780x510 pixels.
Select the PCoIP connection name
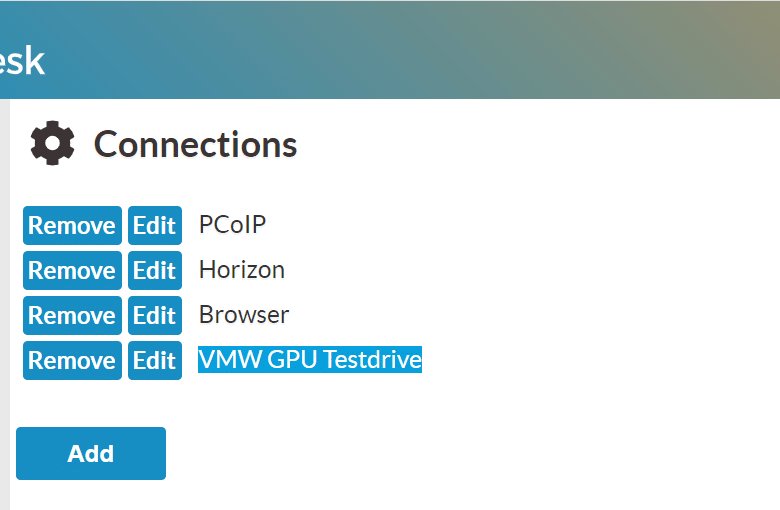[232, 224]
